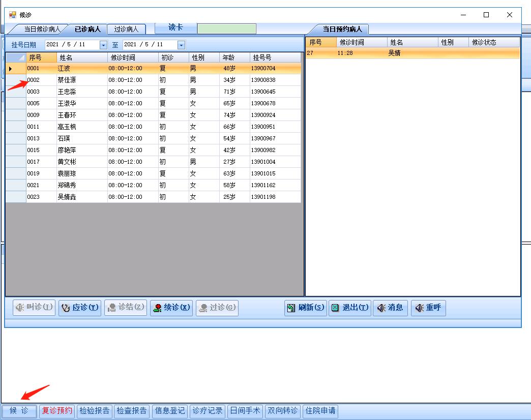Viewport: 531px width, 420px height.
Task: Open 检查报告 in bottom toolbar
Action: tap(132, 410)
